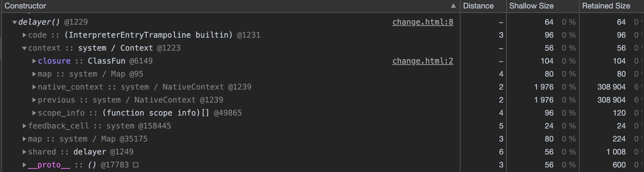Expand the map system / Map @35175 row

click(x=24, y=139)
